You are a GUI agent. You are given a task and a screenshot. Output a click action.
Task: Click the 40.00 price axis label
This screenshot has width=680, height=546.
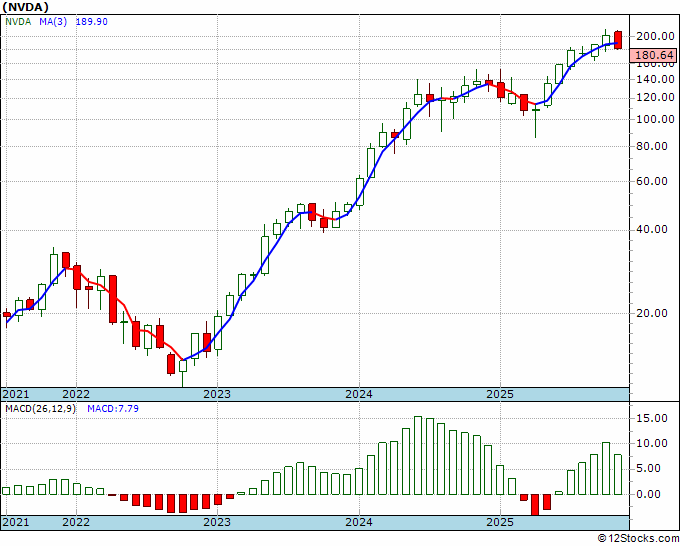pyautogui.click(x=652, y=229)
